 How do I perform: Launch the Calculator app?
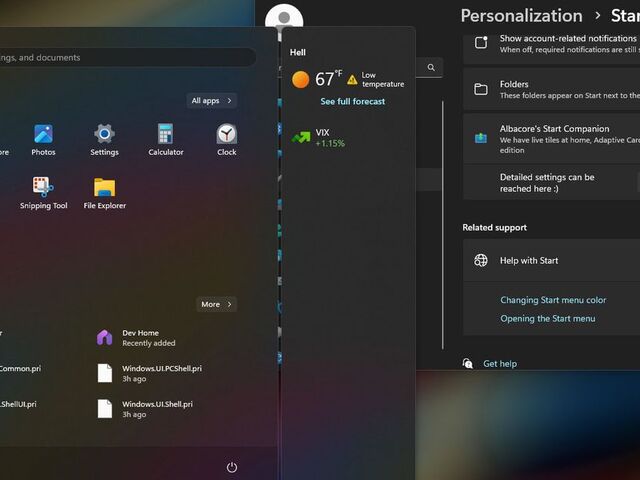[x=165, y=134]
